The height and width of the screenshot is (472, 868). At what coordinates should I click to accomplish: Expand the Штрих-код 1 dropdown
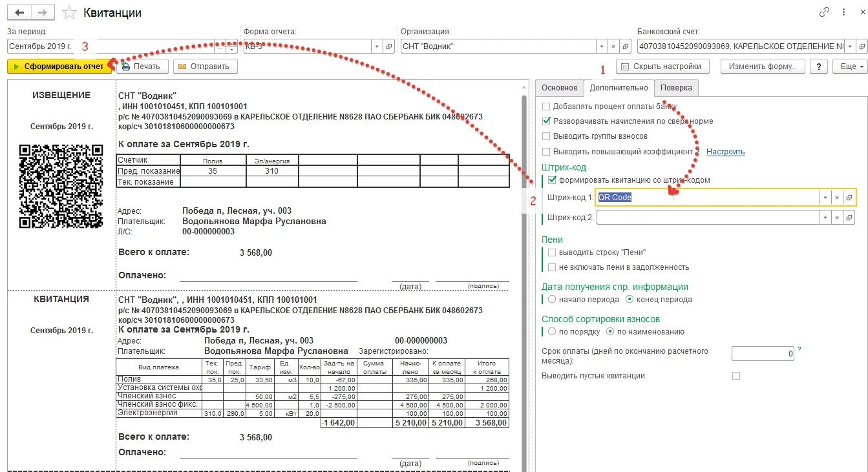[x=825, y=198]
